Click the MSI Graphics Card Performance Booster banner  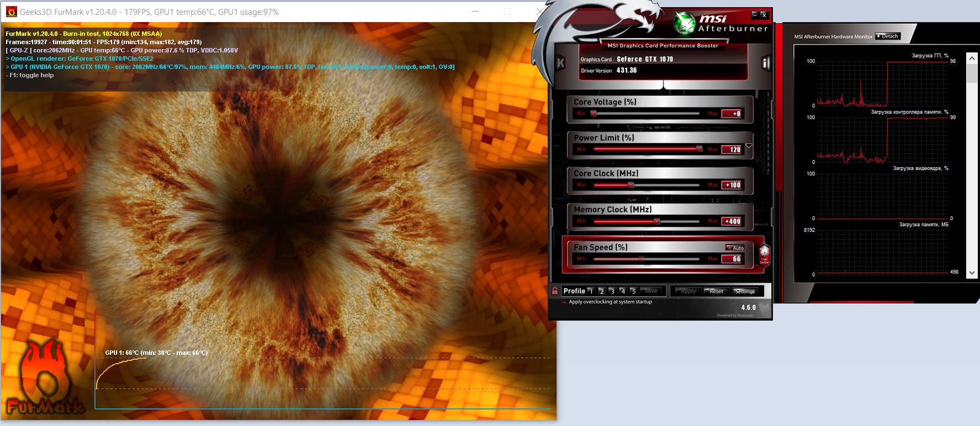pyautogui.click(x=663, y=46)
